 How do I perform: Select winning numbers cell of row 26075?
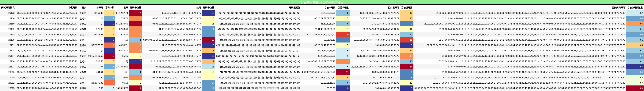tap(47, 88)
